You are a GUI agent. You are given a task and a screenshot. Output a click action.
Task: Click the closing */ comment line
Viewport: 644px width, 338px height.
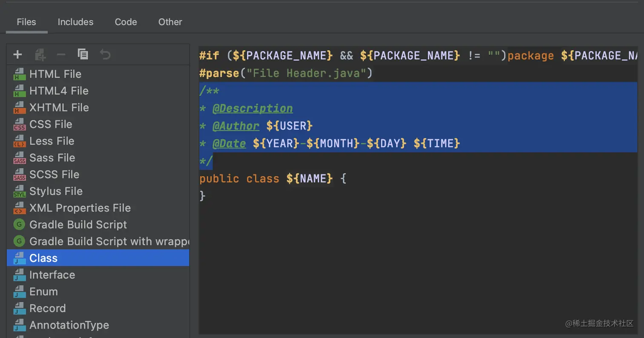pyautogui.click(x=206, y=161)
